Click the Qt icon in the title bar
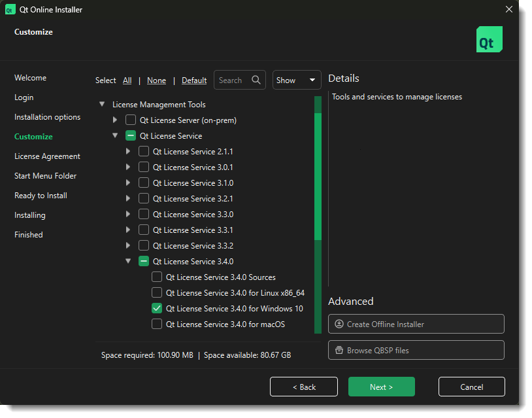This screenshot has height=418, width=532. coord(10,9)
